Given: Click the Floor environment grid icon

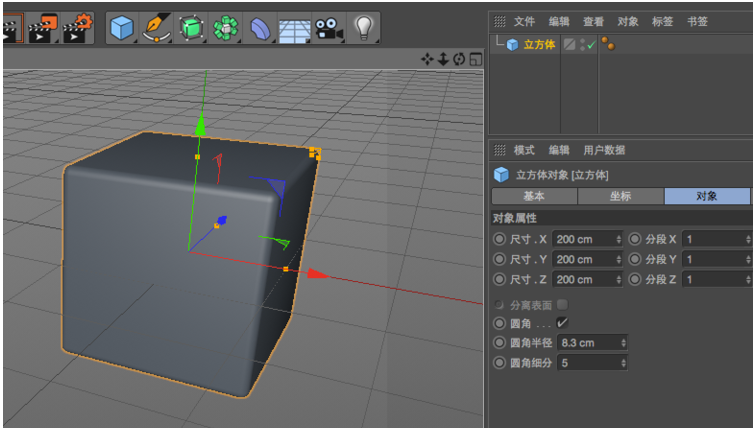Looking at the screenshot, I should (x=293, y=29).
